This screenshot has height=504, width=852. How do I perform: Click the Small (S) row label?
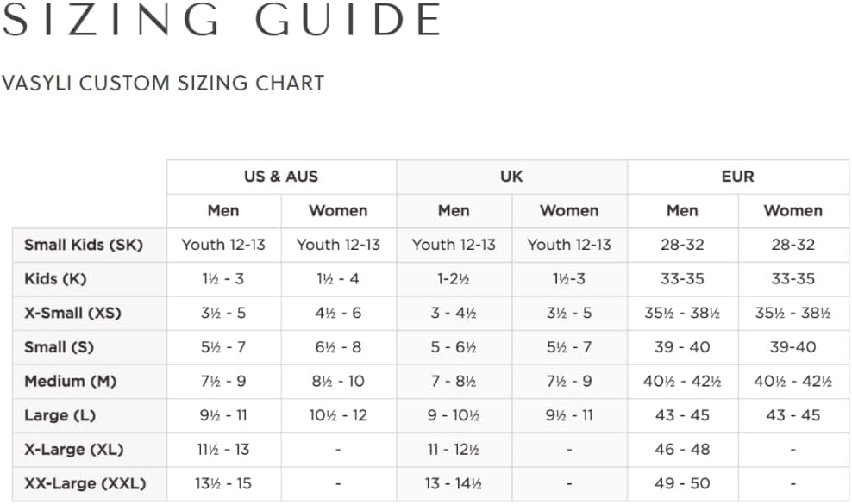tap(60, 347)
